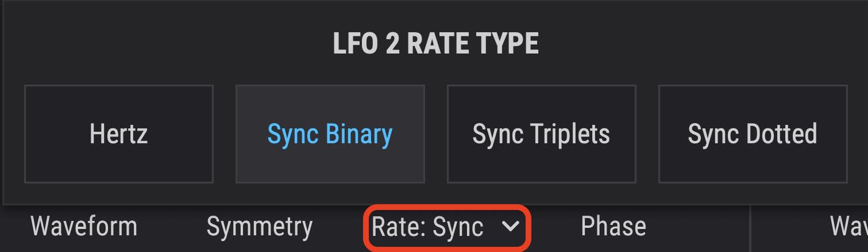Set rate type to Sync Dotted
Image resolution: width=868 pixels, height=252 pixels.
point(753,134)
